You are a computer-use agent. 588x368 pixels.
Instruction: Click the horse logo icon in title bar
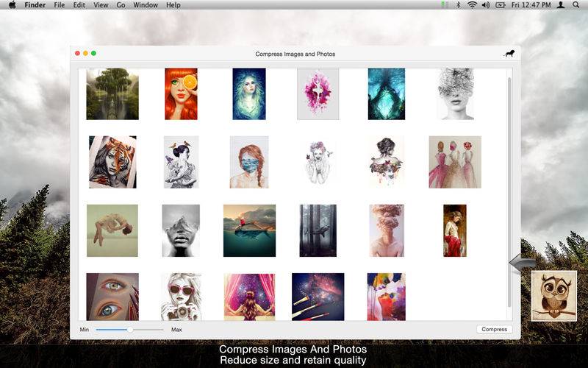(509, 54)
